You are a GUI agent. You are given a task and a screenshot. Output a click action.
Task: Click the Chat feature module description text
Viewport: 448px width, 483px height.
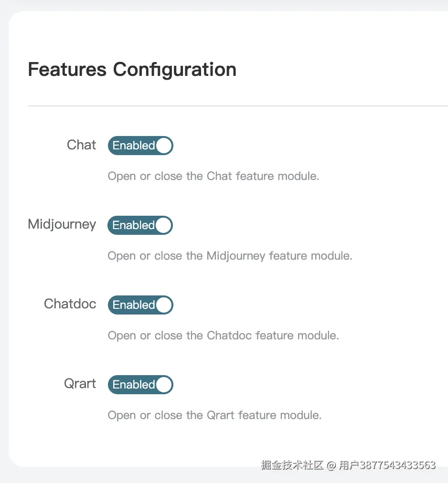213,176
